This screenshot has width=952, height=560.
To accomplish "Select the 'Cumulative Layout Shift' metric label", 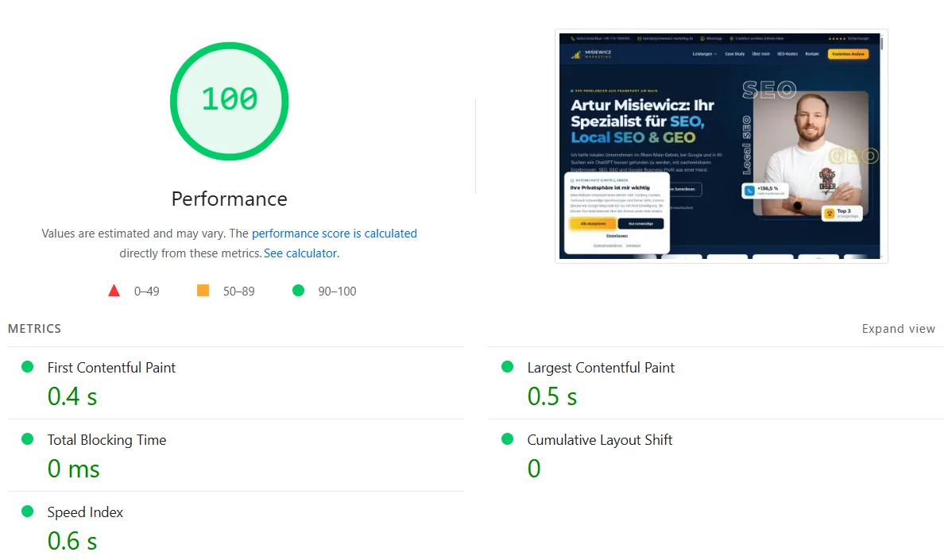I will 599,440.
